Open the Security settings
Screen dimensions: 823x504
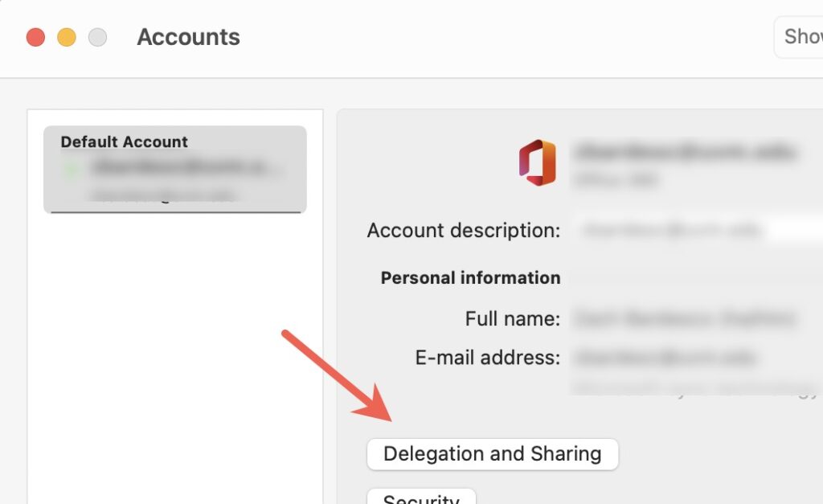click(x=421, y=498)
